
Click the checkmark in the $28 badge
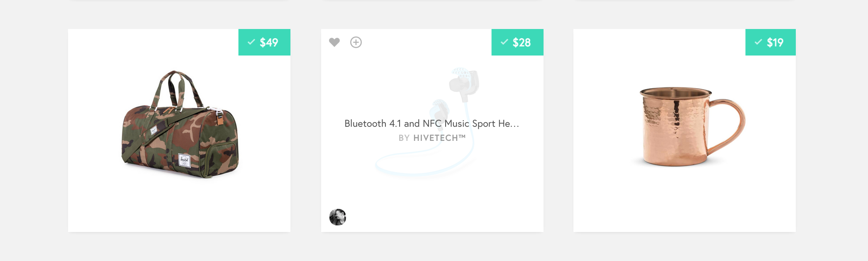pos(504,42)
